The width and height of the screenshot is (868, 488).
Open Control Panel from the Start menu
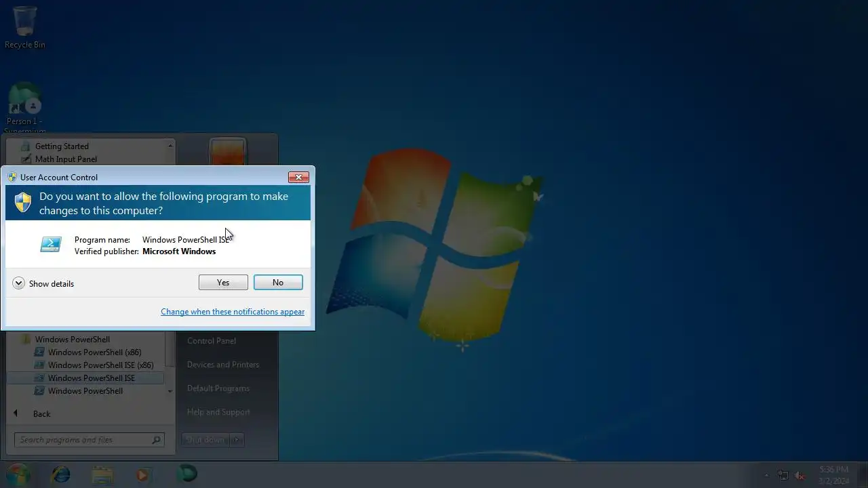(x=212, y=341)
